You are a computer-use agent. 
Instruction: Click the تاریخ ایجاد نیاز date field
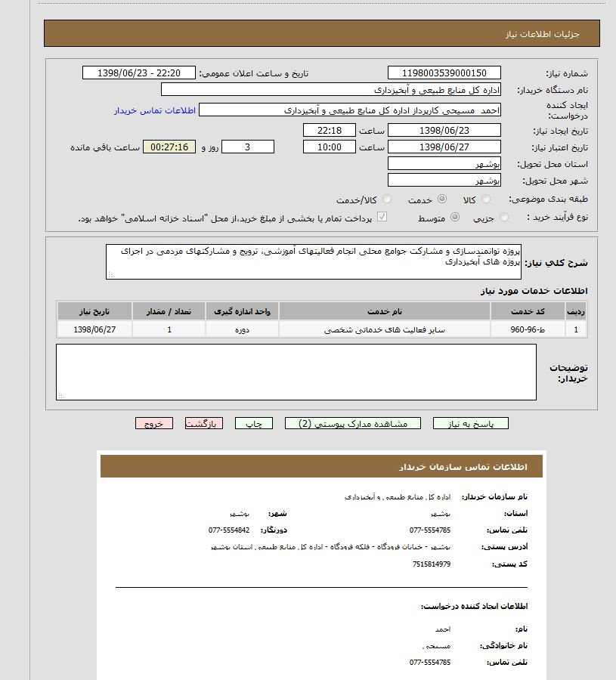point(443,129)
